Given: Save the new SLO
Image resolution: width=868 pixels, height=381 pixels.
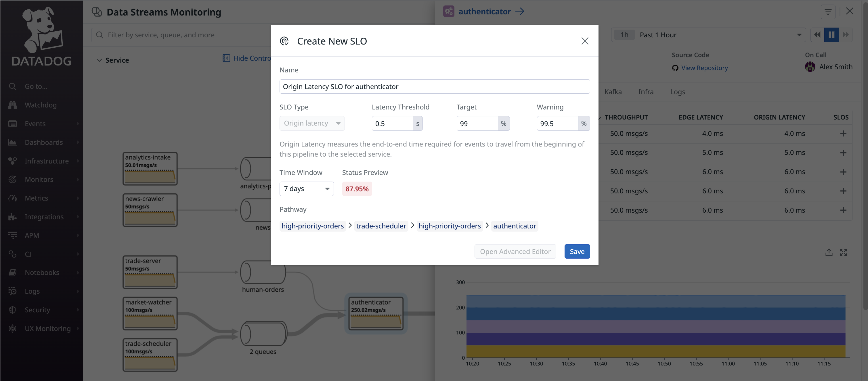Looking at the screenshot, I should tap(577, 251).
